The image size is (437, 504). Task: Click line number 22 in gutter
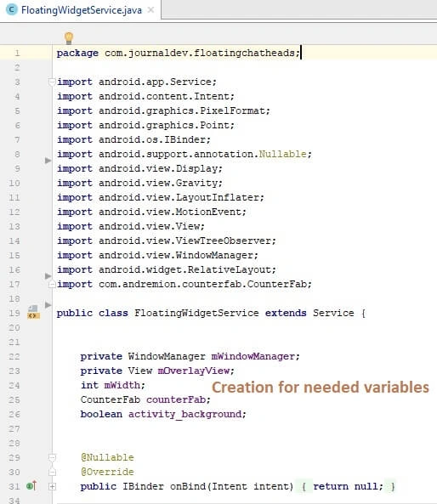[x=14, y=356]
